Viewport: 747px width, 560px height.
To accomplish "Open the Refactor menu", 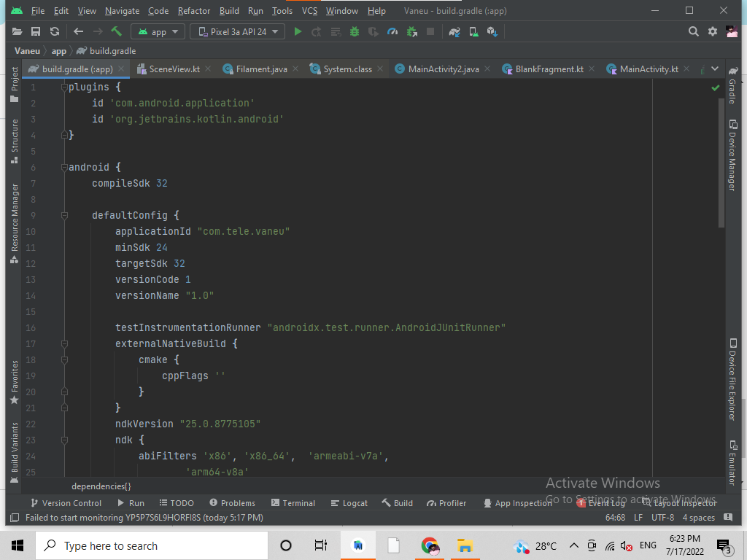I will (193, 11).
